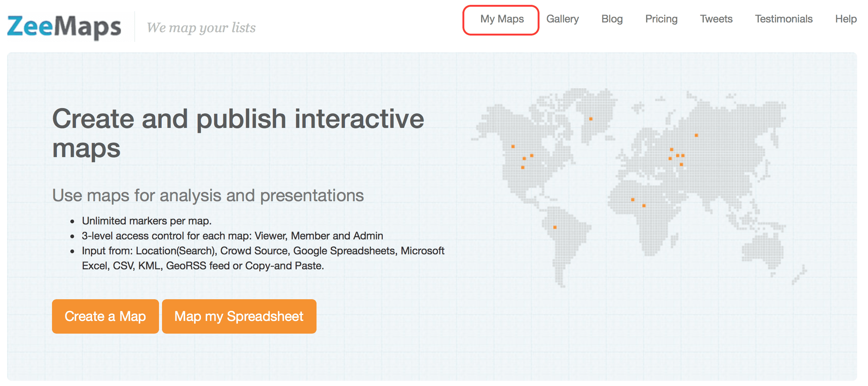
Task: Open the My Maps navigation item
Action: 502,19
